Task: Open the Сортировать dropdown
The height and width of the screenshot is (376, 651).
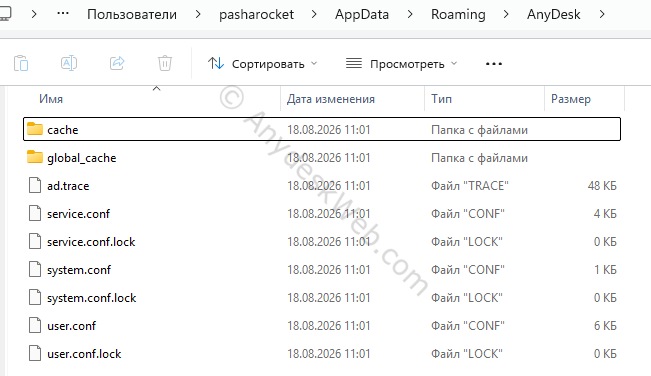Action: tap(262, 64)
